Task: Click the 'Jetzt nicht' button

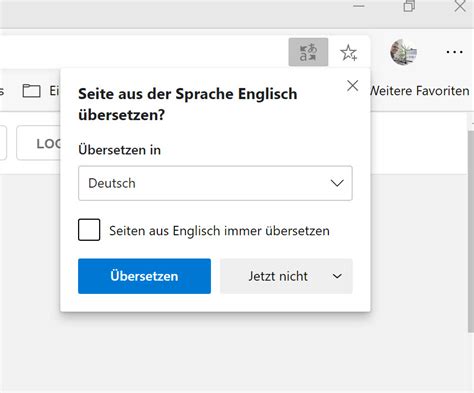Action: (x=278, y=276)
